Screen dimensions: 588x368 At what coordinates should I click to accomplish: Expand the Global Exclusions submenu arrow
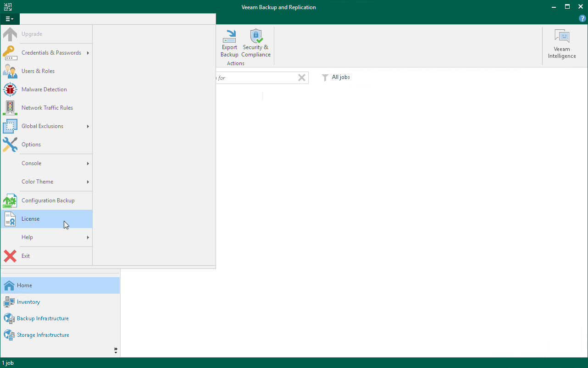coord(88,126)
